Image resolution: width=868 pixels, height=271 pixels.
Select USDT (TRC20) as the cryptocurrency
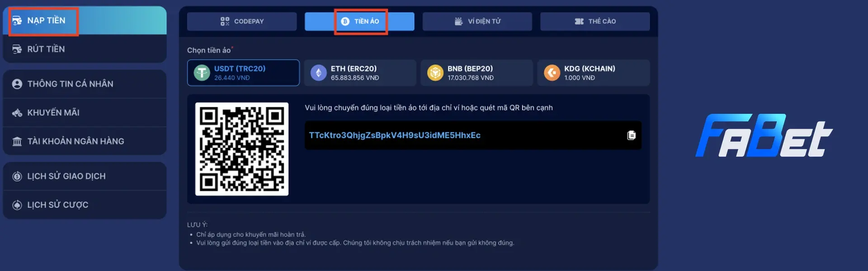point(243,73)
